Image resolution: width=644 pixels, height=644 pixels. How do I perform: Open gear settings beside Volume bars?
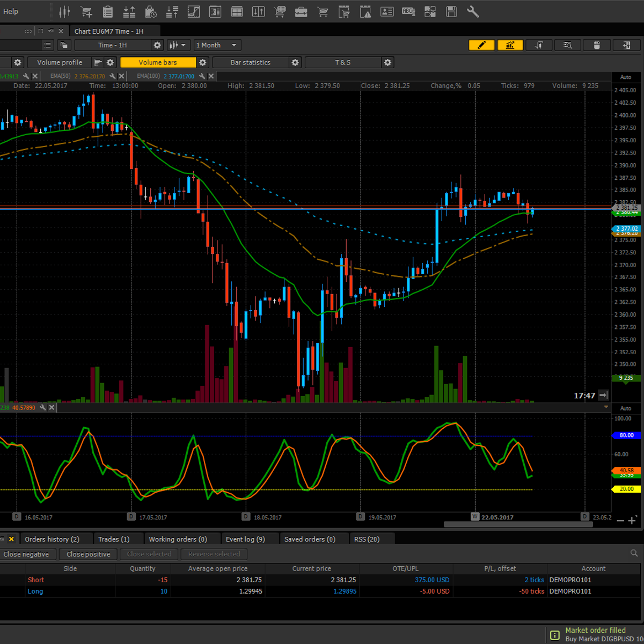coord(203,63)
